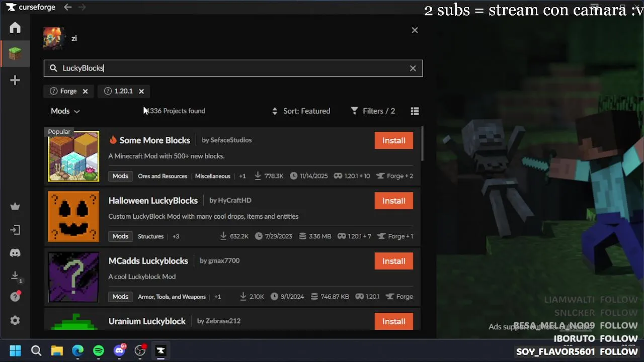Screen dimensions: 644x362
Task: Open 1.20.1 filter help icon
Action: [x=108, y=91]
